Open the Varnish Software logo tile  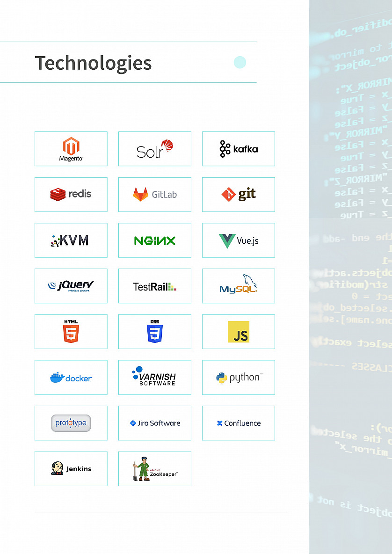point(155,377)
